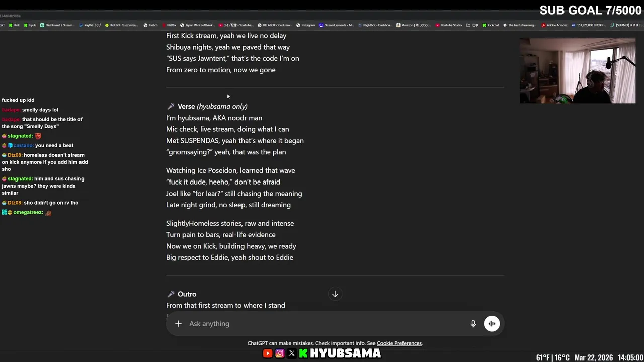Open the Adobe Acrobat bookmark
The width and height of the screenshot is (644, 362).
point(554,25)
